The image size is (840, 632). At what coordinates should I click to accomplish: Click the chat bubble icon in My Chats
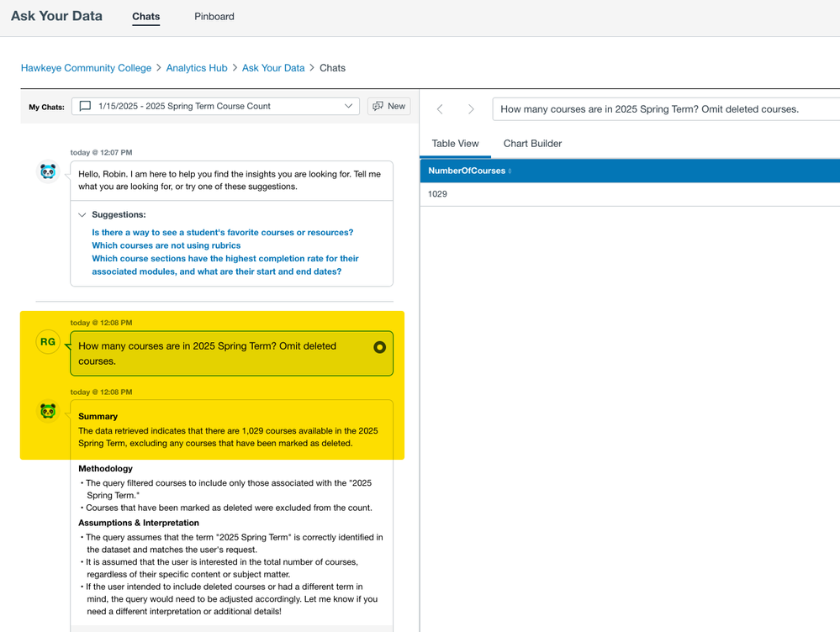[x=85, y=106]
